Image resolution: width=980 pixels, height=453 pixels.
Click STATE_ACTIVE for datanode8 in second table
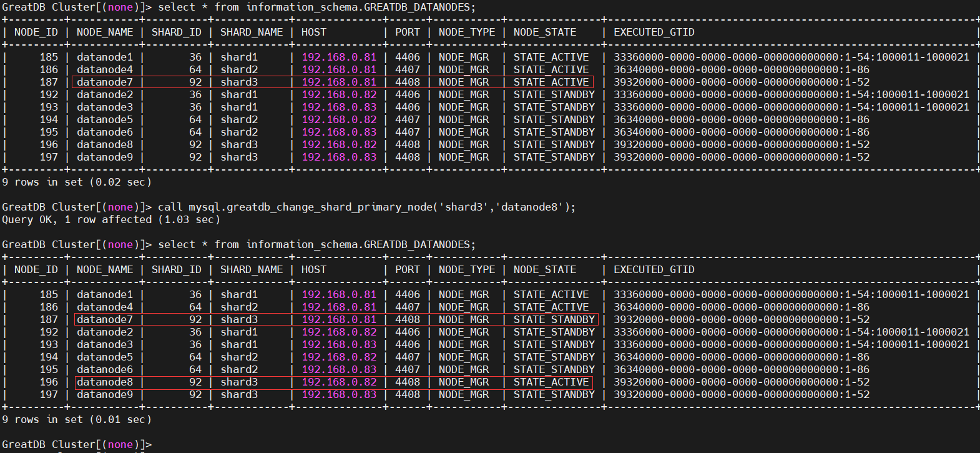coord(551,382)
